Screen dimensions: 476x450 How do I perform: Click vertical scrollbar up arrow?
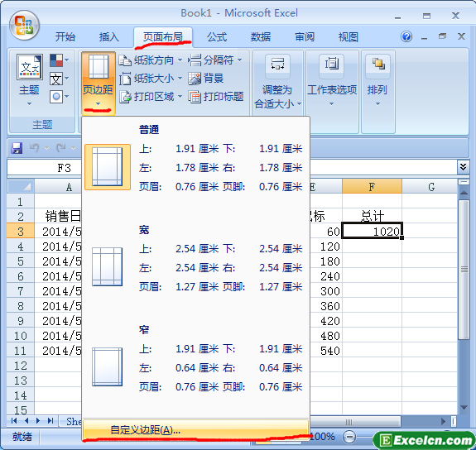click(x=464, y=193)
